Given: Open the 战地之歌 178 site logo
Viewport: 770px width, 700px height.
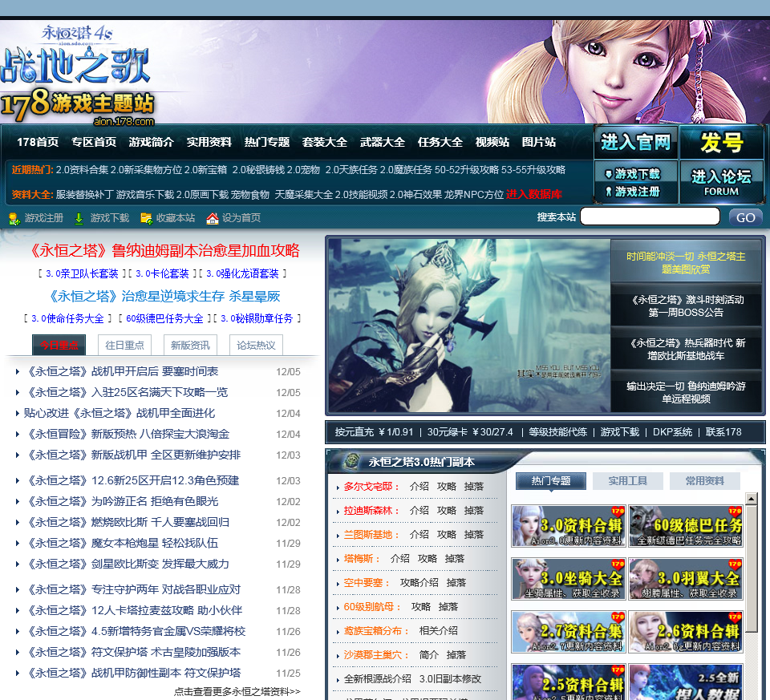Looking at the screenshot, I should tap(77, 75).
